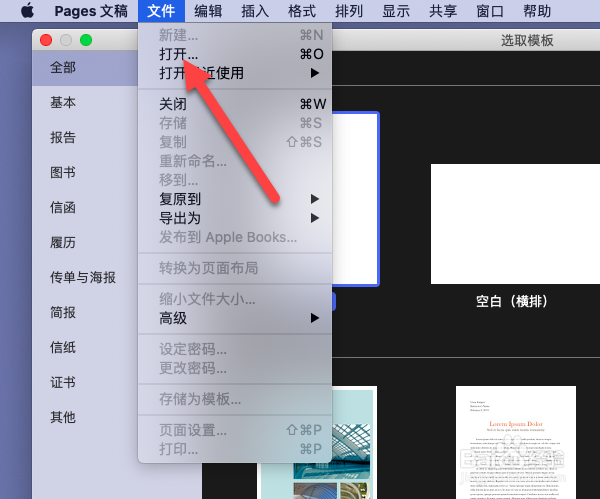
Task: Click 存储为模板... menu entry
Action: pos(235,399)
